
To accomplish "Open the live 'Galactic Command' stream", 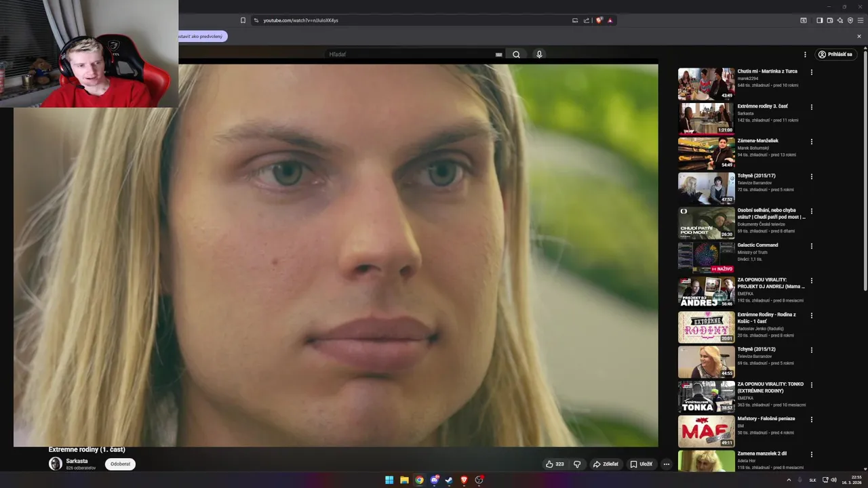I will [x=706, y=258].
